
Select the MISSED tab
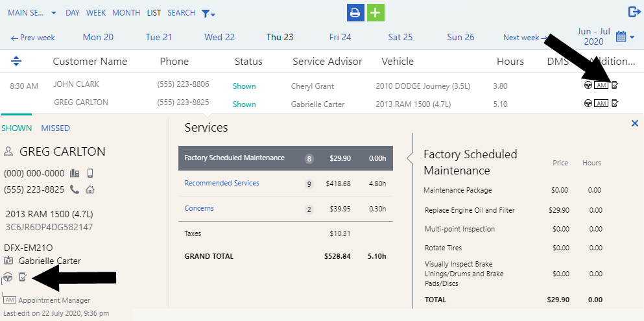click(55, 128)
